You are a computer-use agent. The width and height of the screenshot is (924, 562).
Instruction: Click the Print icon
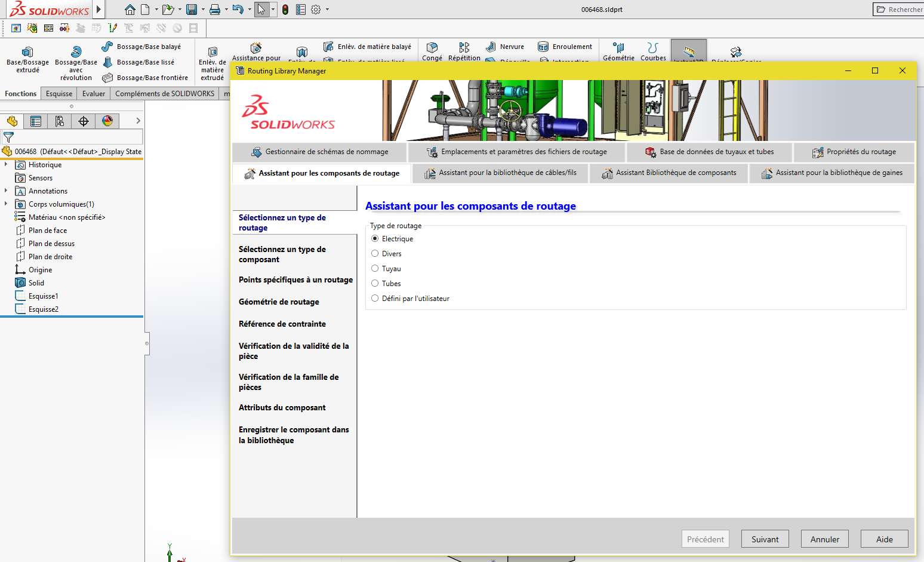click(x=215, y=10)
